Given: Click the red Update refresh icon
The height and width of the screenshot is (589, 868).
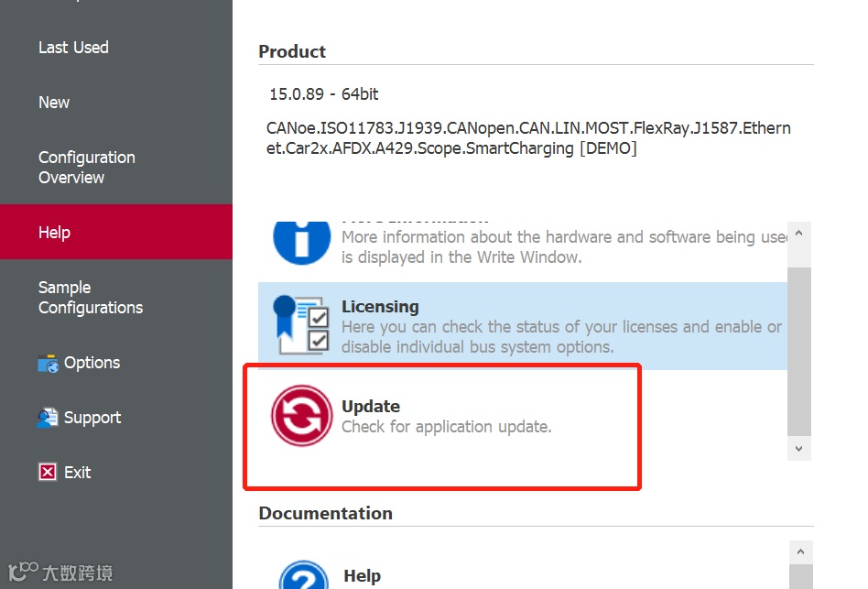Looking at the screenshot, I should point(302,416).
